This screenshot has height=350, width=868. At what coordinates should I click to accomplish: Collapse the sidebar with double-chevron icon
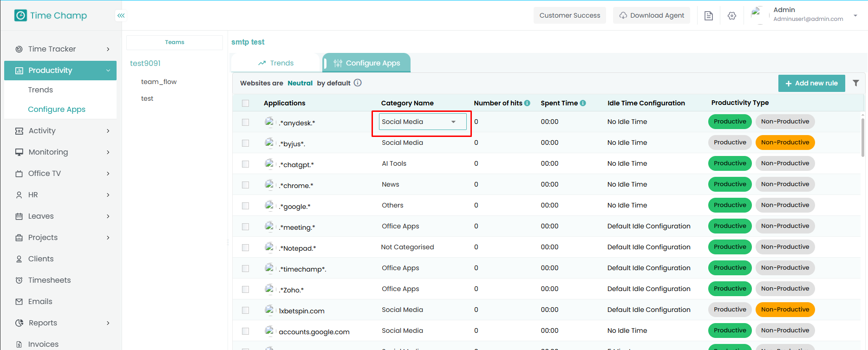pos(121,16)
